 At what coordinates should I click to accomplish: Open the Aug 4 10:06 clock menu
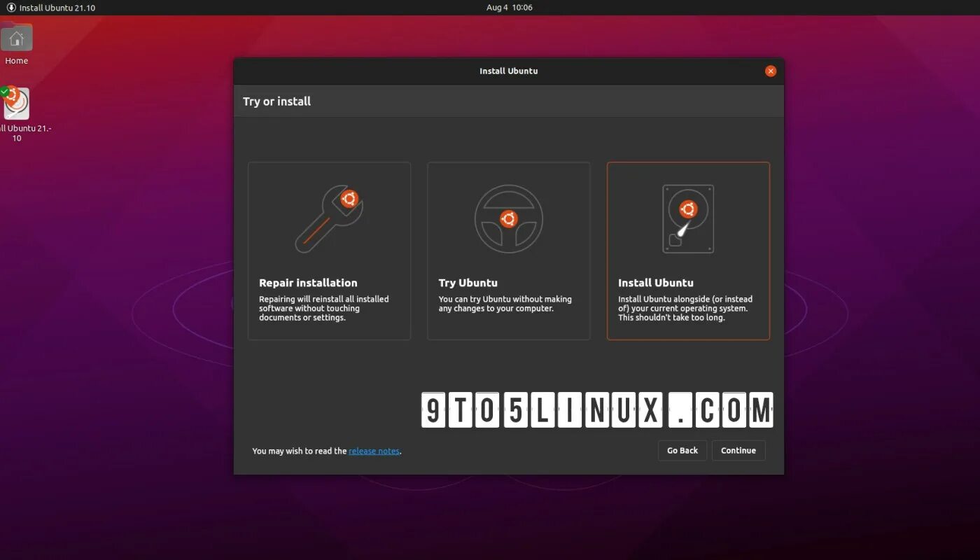509,8
